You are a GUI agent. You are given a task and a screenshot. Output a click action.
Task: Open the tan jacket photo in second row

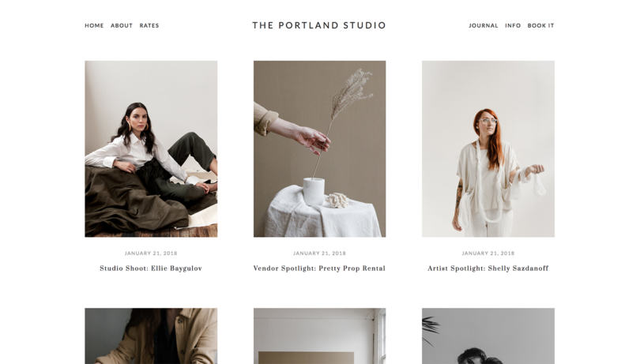(x=151, y=336)
